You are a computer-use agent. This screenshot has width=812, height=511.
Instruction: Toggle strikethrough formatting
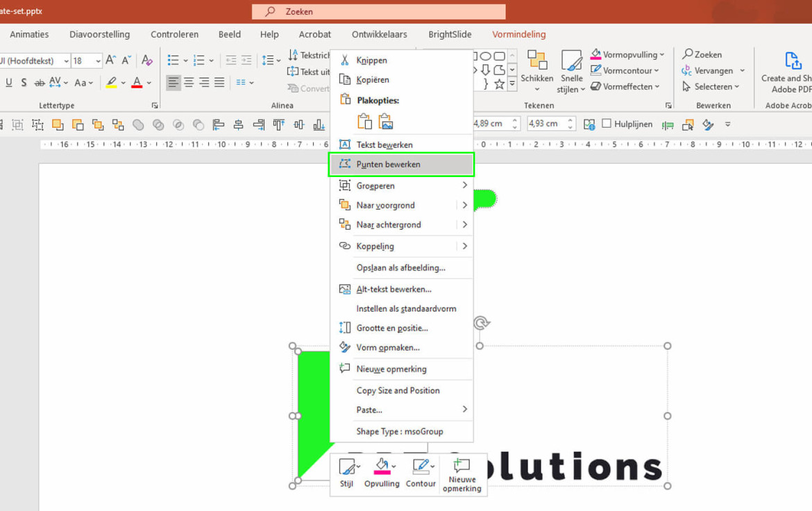pyautogui.click(x=40, y=82)
